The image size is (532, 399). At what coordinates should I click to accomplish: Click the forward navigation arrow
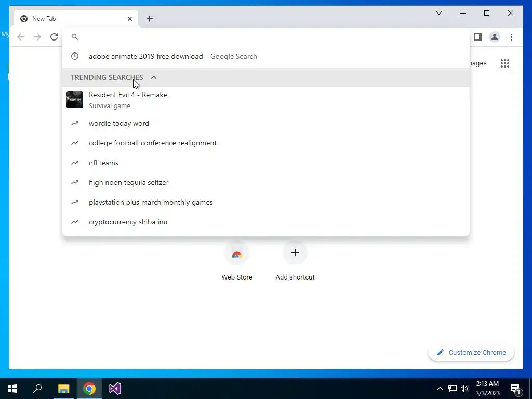(37, 37)
